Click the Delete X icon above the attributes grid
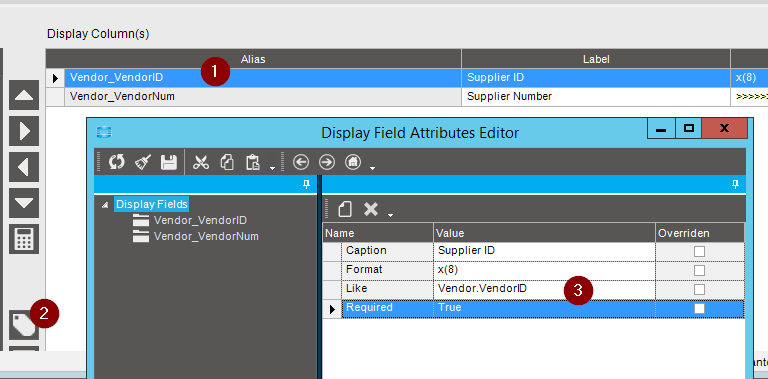This screenshot has height=379, width=768. [371, 209]
